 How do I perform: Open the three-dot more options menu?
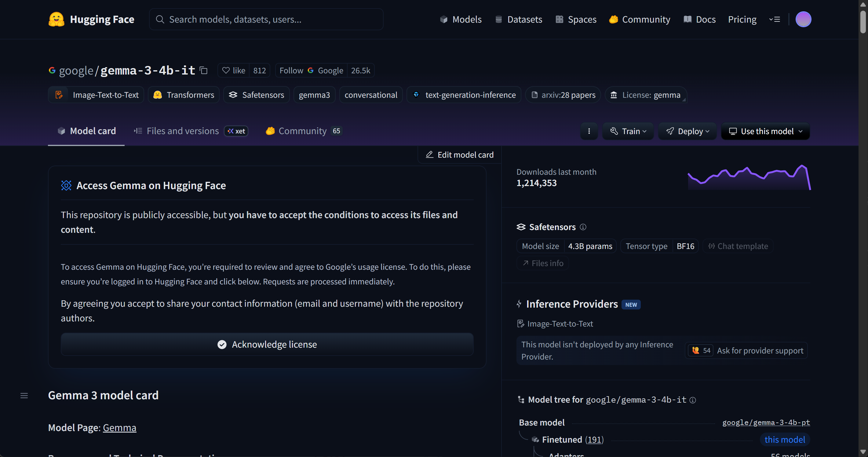coord(589,131)
